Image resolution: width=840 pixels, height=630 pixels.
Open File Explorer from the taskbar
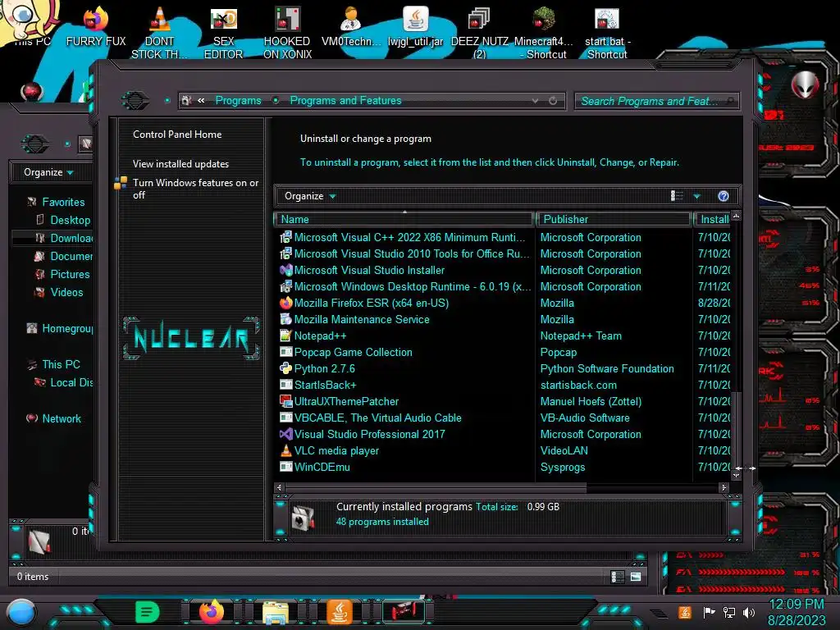pyautogui.click(x=276, y=612)
